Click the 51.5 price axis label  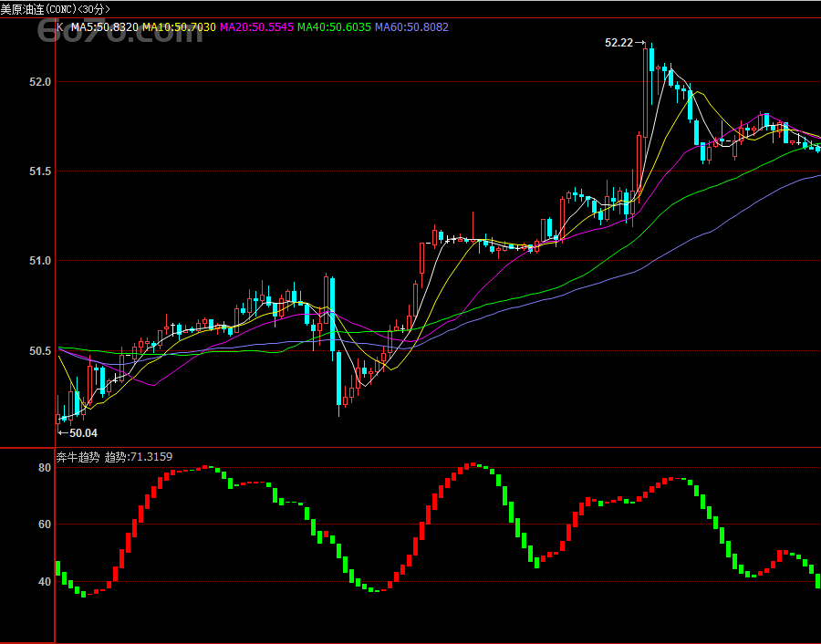pyautogui.click(x=40, y=171)
